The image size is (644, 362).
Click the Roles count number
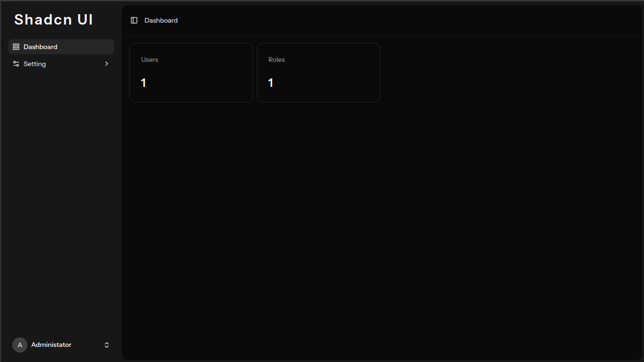click(271, 83)
